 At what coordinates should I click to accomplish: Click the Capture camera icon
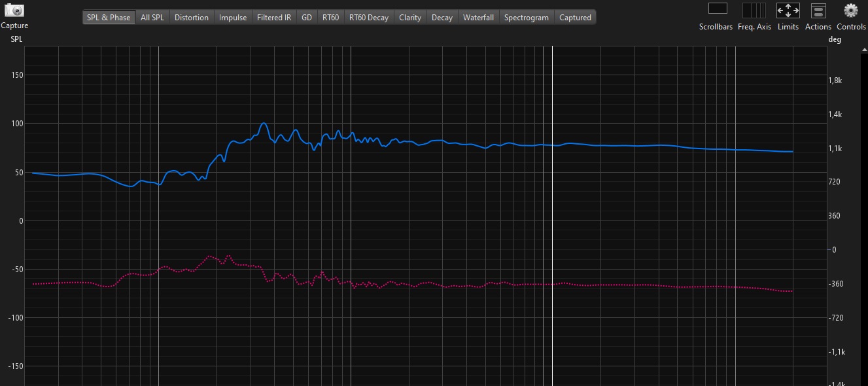[14, 10]
